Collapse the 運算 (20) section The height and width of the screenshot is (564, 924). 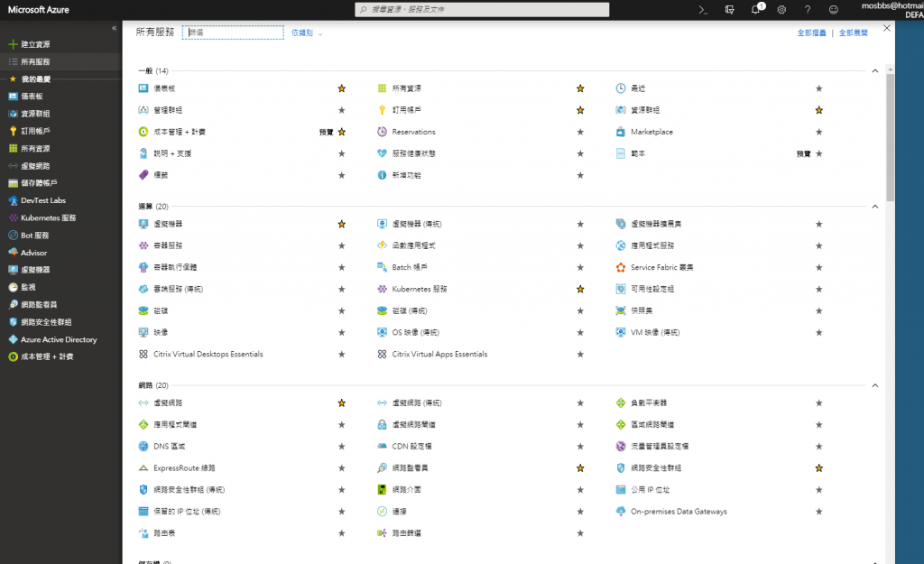coord(875,207)
